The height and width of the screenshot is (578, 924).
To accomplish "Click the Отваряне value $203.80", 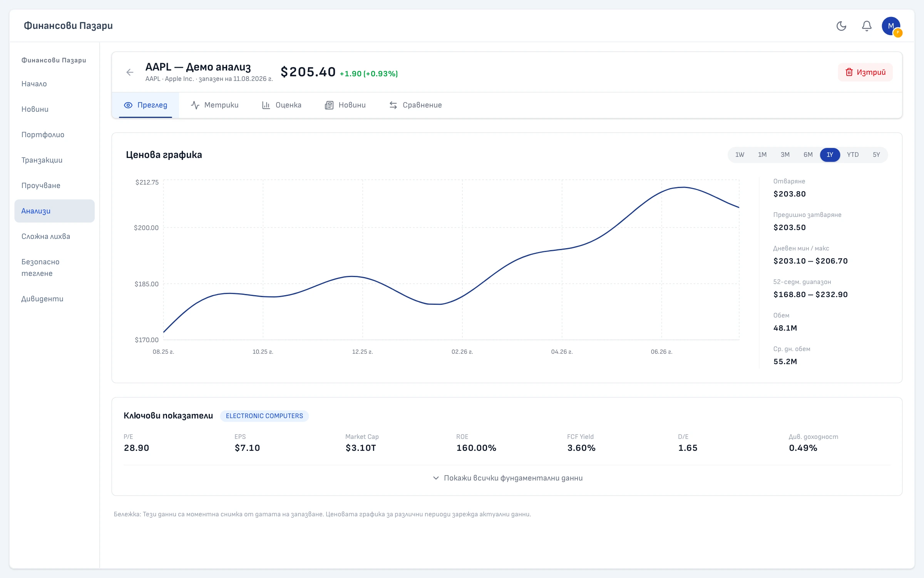I will [789, 194].
